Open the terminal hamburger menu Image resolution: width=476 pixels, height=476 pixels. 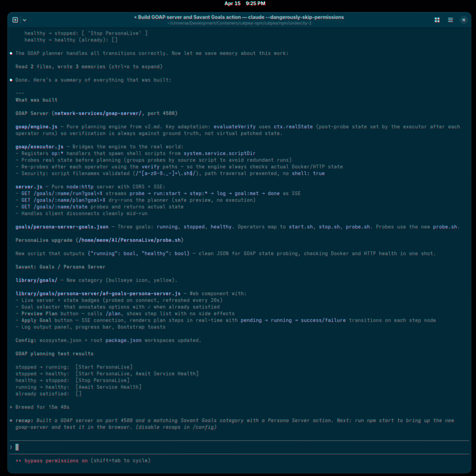450,20
